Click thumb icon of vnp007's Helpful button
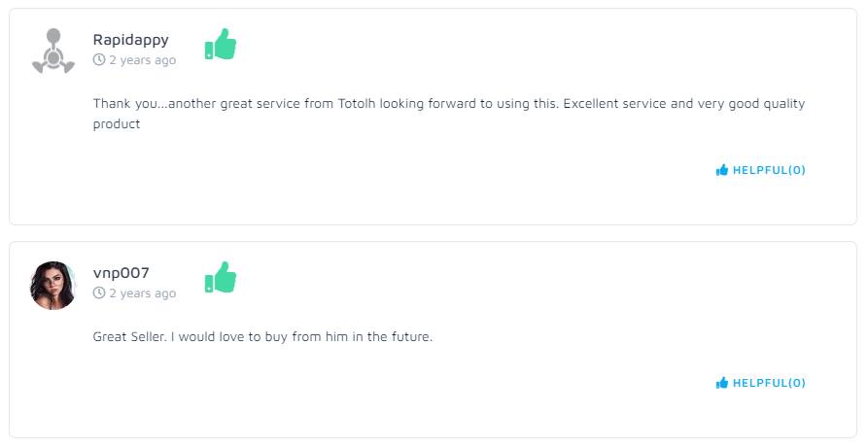 (x=722, y=383)
